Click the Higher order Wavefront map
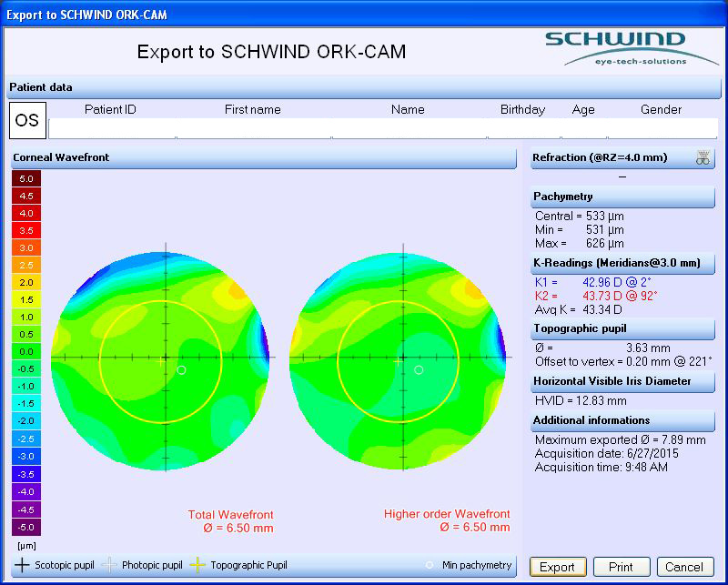The height and width of the screenshot is (585, 728). click(398, 361)
